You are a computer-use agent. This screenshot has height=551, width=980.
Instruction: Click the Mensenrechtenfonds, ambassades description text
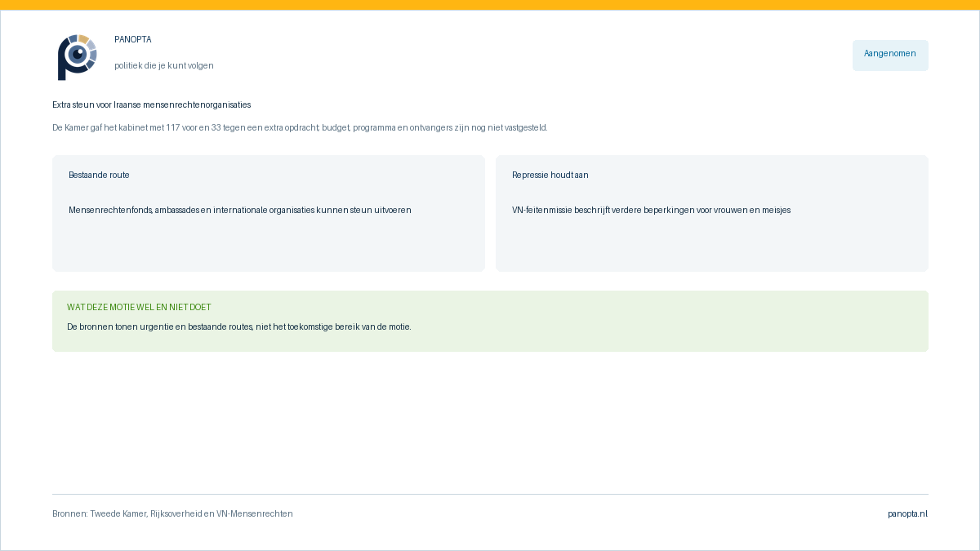[x=240, y=210]
